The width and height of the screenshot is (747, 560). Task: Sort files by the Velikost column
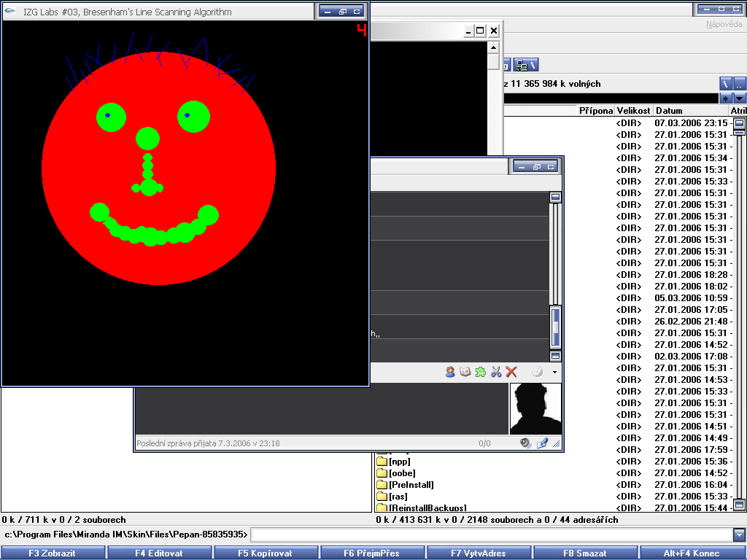(x=632, y=111)
